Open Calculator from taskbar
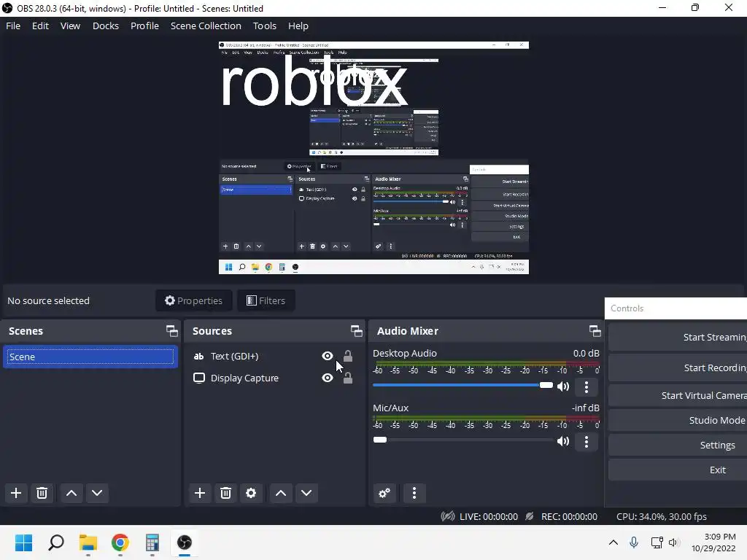The image size is (747, 560). 152,542
